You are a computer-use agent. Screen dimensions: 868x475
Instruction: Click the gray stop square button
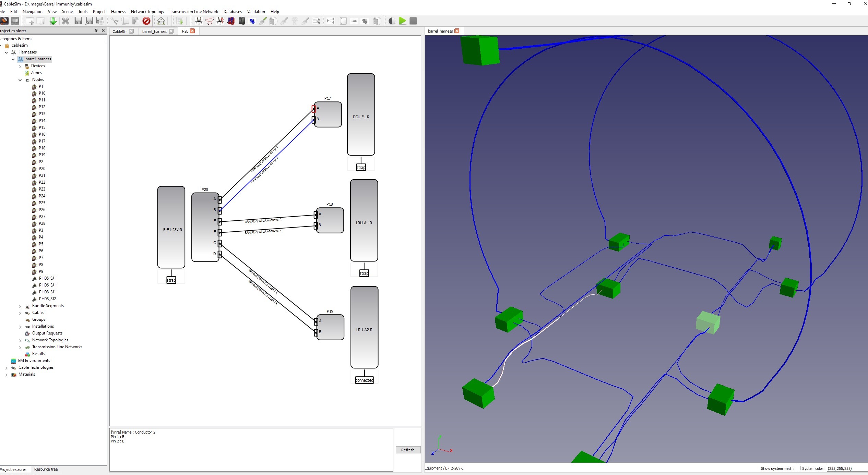[413, 21]
